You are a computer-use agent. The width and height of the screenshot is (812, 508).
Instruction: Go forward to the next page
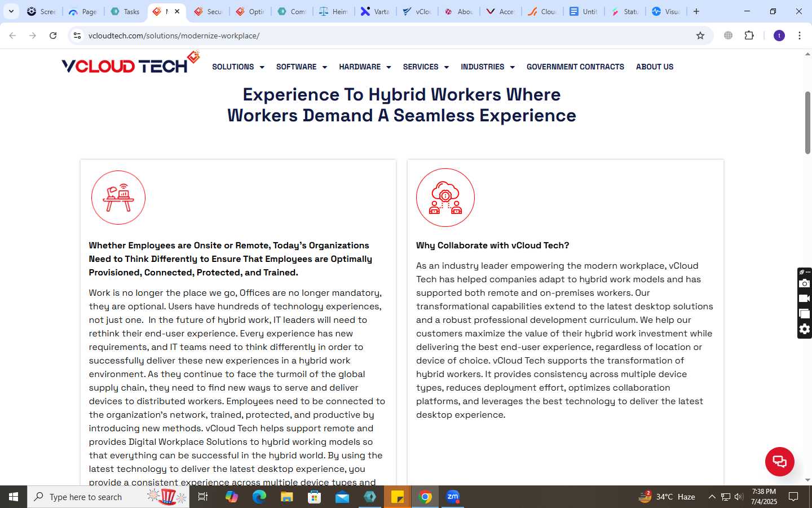33,36
